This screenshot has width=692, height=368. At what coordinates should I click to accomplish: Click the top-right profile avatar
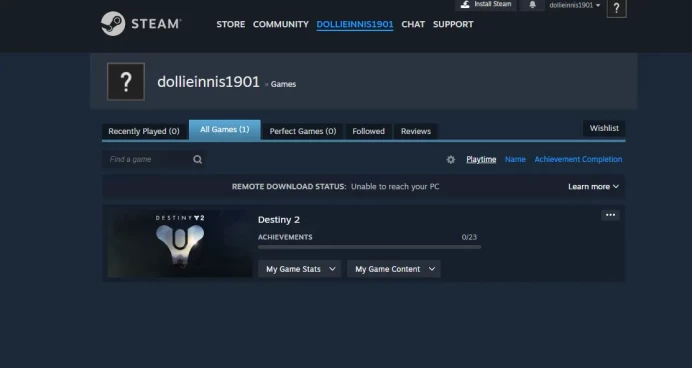(x=617, y=8)
